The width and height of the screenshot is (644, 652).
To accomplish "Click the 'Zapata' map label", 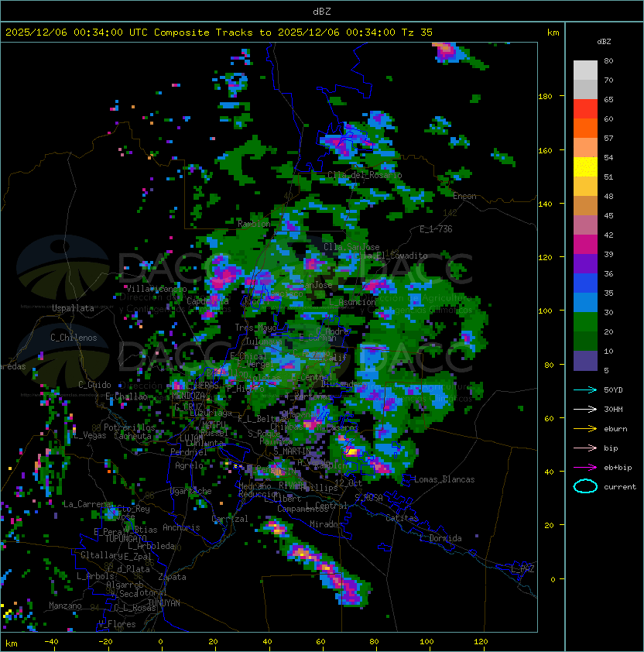I will [x=172, y=577].
